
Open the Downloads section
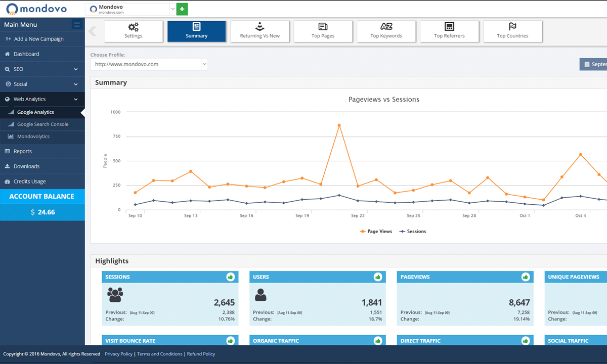click(42, 166)
